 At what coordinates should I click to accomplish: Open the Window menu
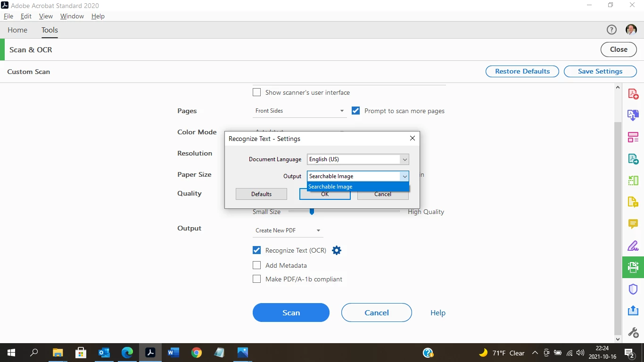(72, 16)
